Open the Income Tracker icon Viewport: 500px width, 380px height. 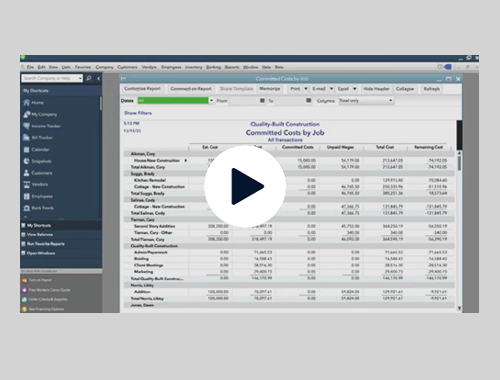pyautogui.click(x=26, y=126)
